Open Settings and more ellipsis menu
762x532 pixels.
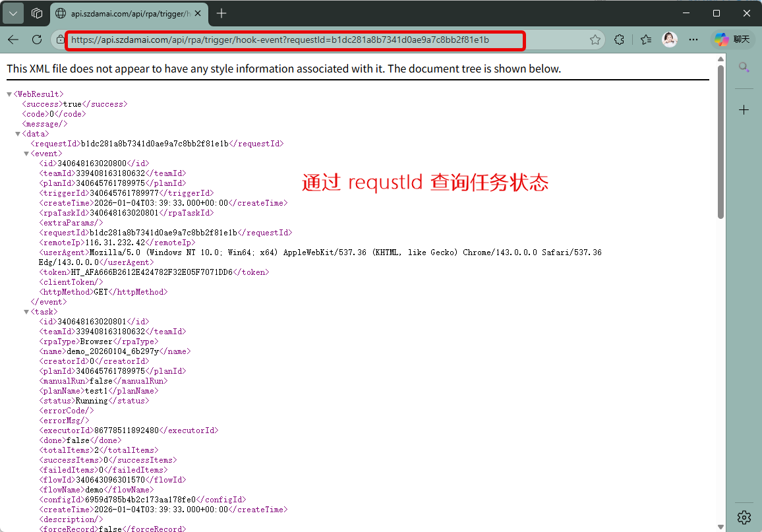pos(693,40)
